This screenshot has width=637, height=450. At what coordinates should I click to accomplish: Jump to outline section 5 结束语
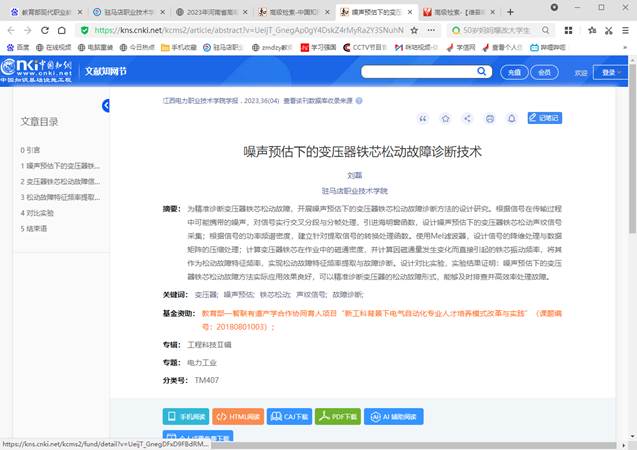(34, 229)
